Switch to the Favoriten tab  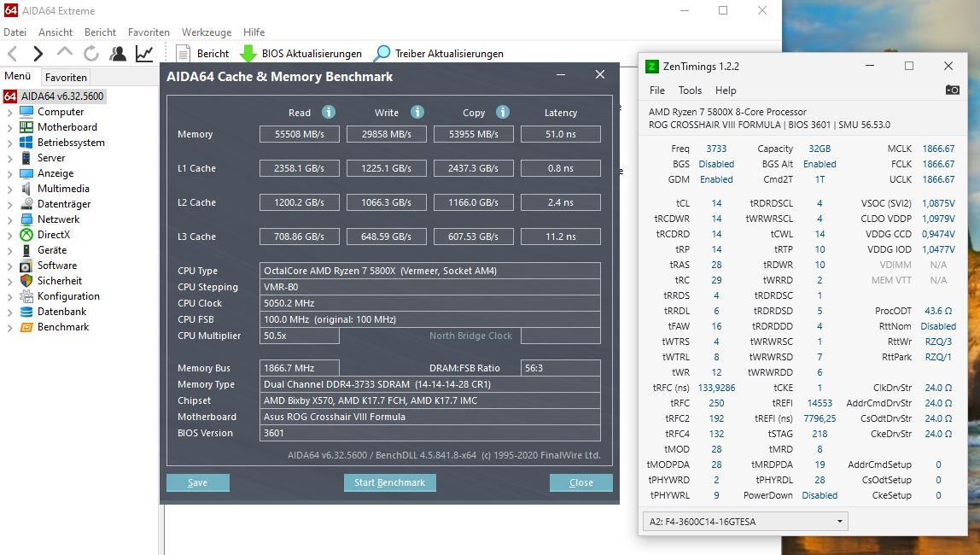click(66, 78)
